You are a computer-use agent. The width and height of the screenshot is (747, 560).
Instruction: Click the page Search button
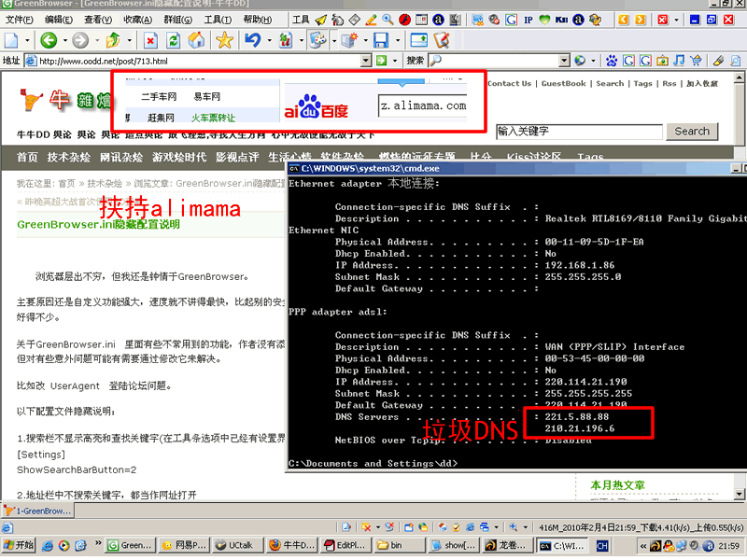click(x=692, y=132)
